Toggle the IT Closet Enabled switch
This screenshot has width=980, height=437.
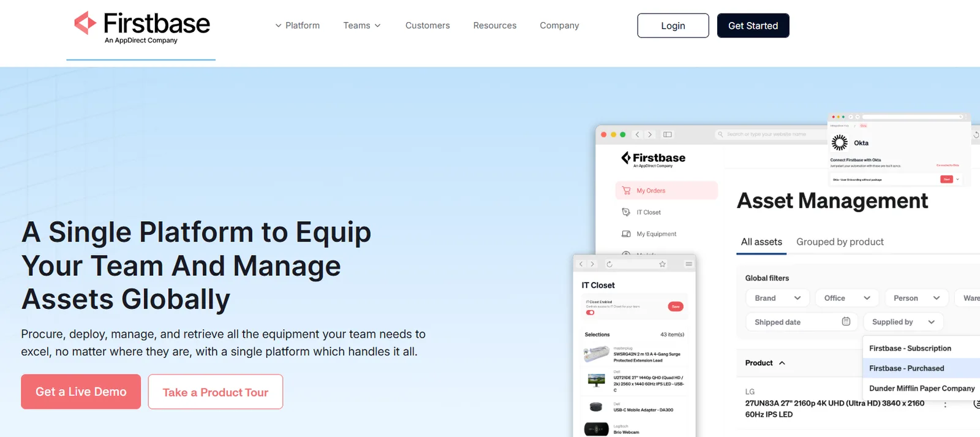tap(590, 313)
